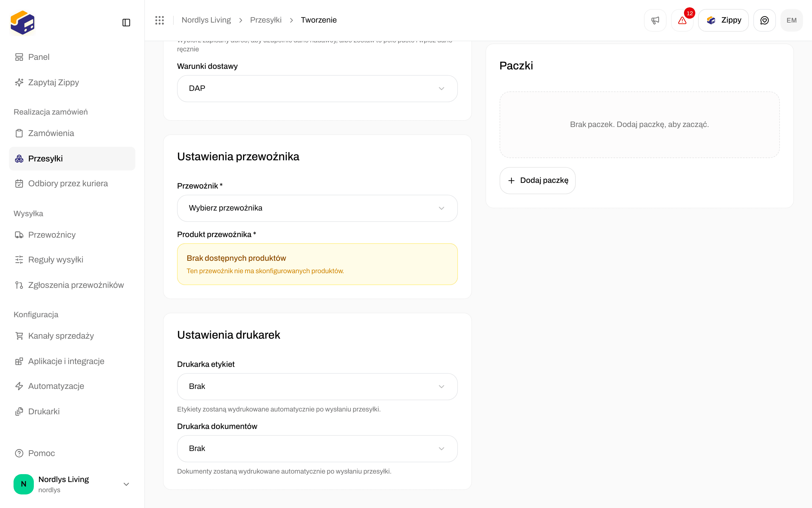Open Drukarki page
The image size is (812, 508).
click(72, 411)
